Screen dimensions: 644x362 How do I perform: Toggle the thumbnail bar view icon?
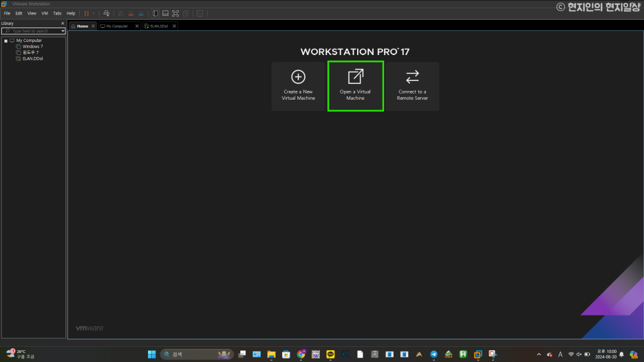[166, 14]
